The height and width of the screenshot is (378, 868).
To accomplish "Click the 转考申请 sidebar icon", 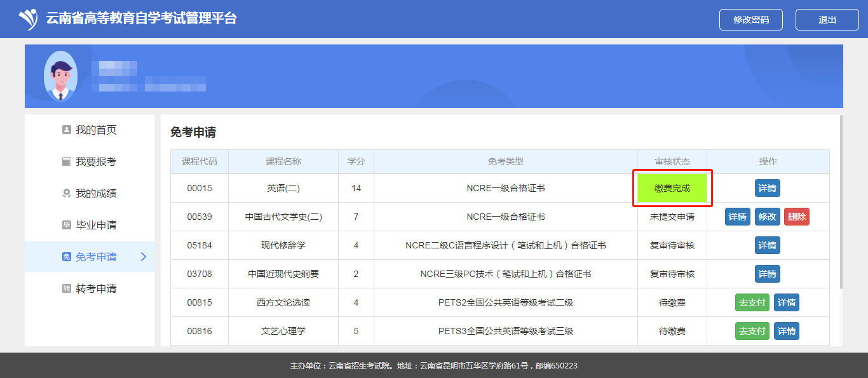I will 66,289.
